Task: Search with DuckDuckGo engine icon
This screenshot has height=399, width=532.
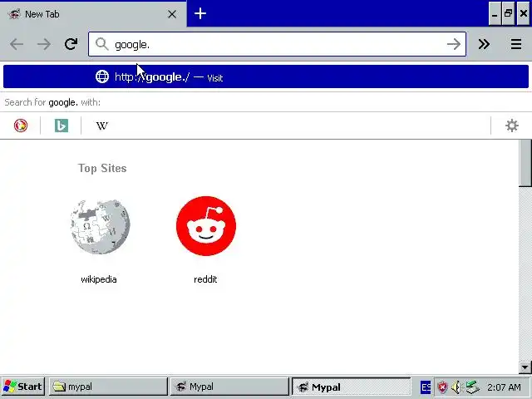Action: [x=21, y=126]
